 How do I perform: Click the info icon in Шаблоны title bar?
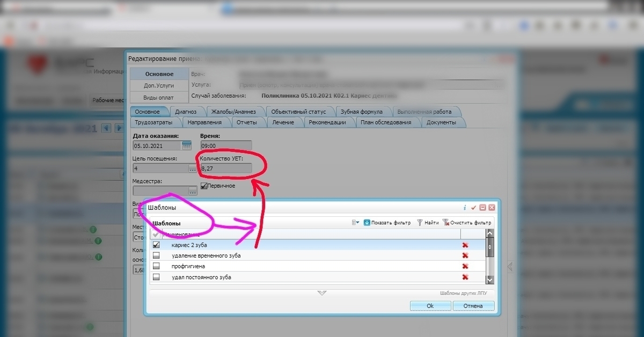coord(465,207)
